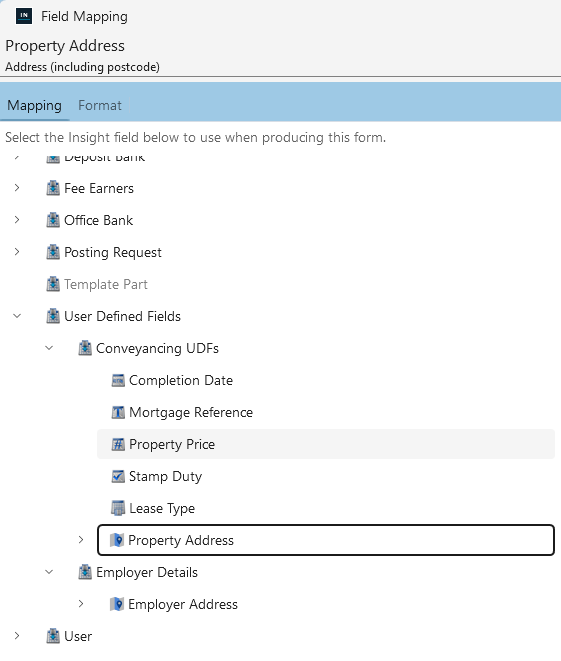Click the Lease Type list field icon
The width and height of the screenshot is (561, 661).
click(118, 508)
